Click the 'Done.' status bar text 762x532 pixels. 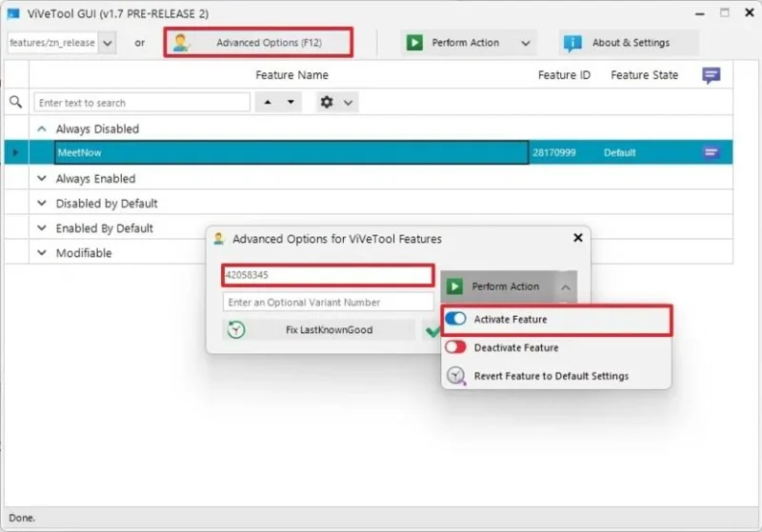pos(22,518)
